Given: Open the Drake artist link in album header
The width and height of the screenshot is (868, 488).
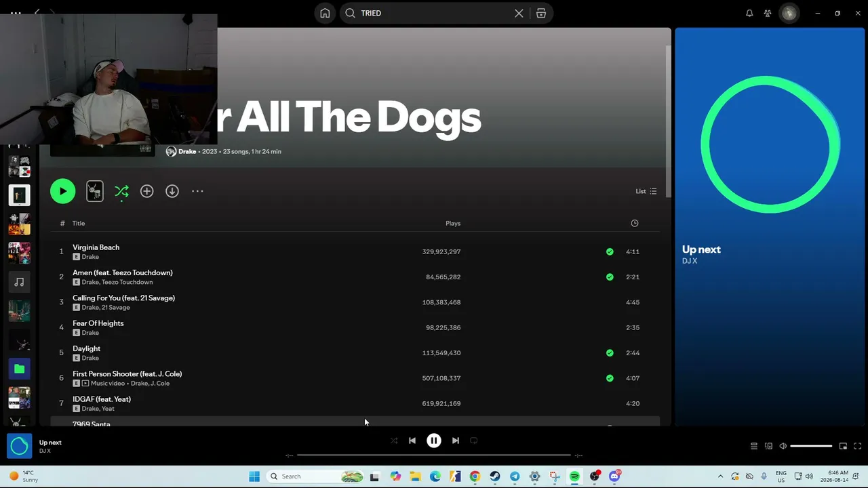Looking at the screenshot, I should pos(187,152).
